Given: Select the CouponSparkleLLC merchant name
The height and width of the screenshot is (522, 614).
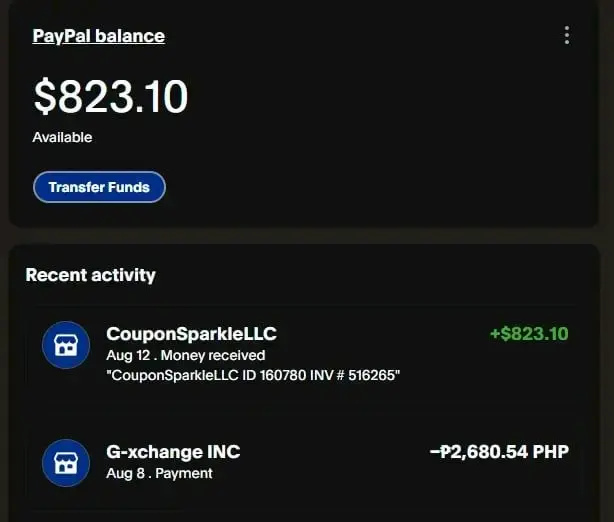Looking at the screenshot, I should pos(191,334).
